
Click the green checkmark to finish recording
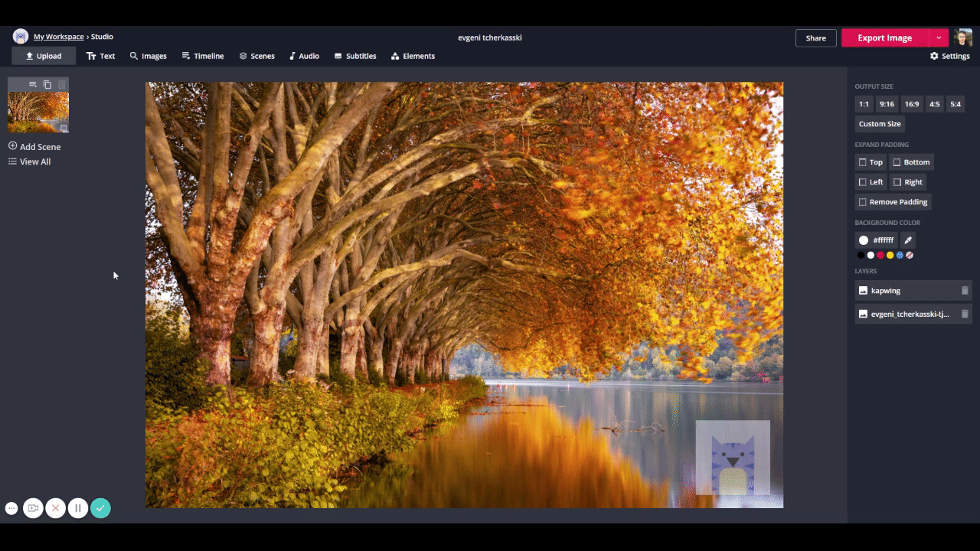100,508
